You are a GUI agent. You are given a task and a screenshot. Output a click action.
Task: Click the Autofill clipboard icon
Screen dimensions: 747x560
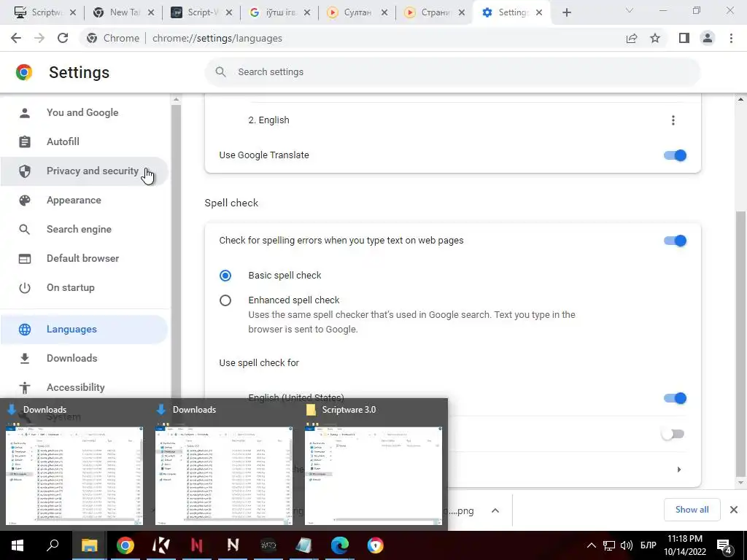(x=25, y=141)
